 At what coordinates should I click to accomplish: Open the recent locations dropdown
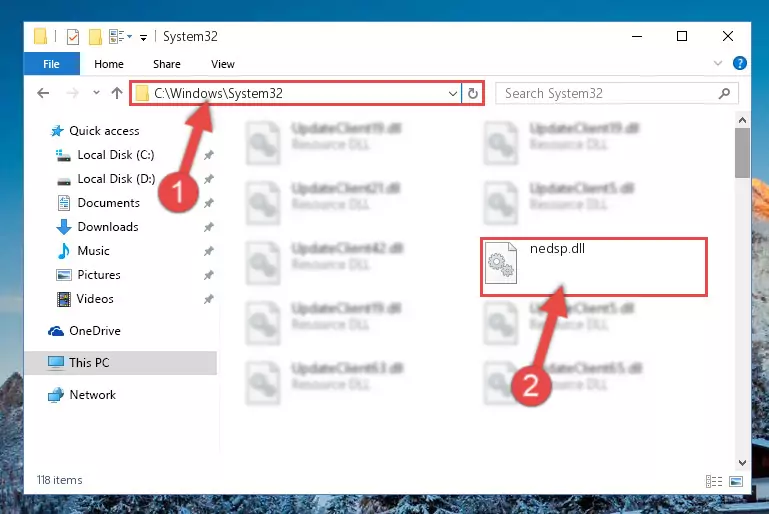click(96, 93)
